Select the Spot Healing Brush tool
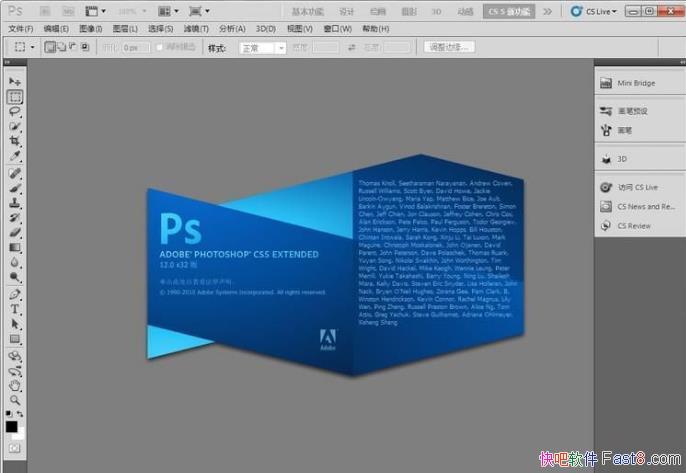The height and width of the screenshot is (473, 686). pyautogui.click(x=14, y=173)
